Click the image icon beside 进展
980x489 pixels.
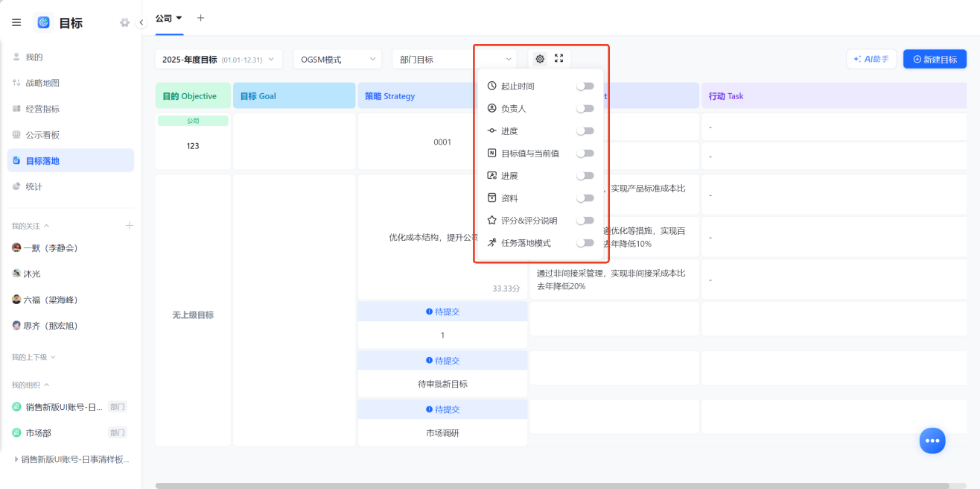click(491, 175)
